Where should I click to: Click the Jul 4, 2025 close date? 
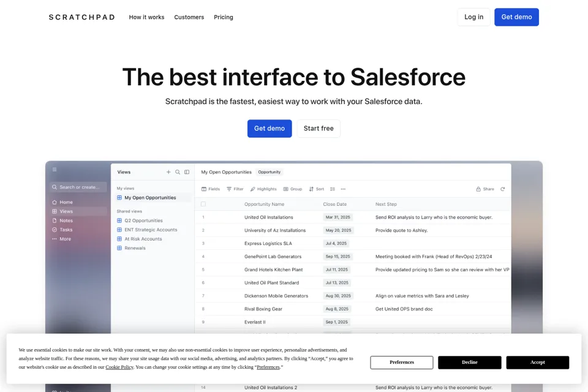pyautogui.click(x=336, y=243)
